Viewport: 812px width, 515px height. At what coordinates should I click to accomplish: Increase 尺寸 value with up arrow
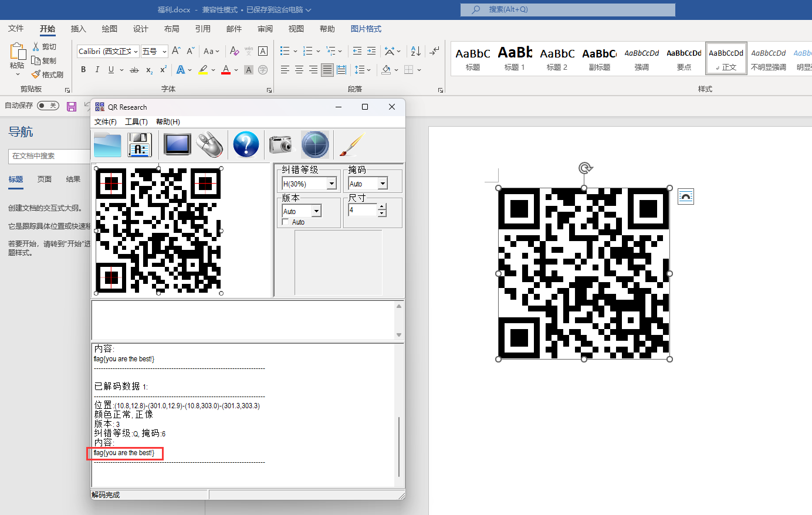(x=382, y=206)
